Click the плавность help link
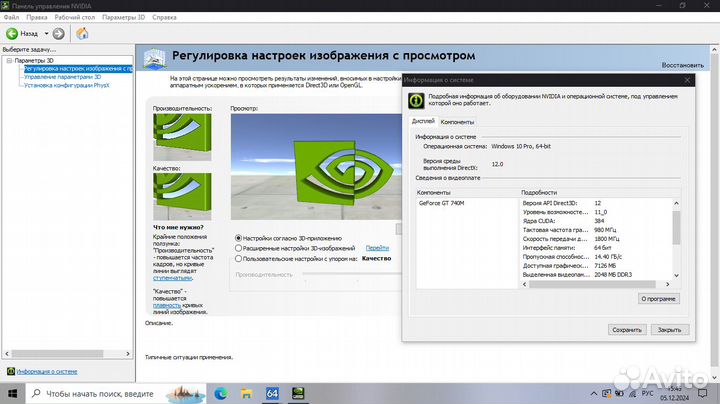The height and width of the screenshot is (404, 720). pos(167,305)
